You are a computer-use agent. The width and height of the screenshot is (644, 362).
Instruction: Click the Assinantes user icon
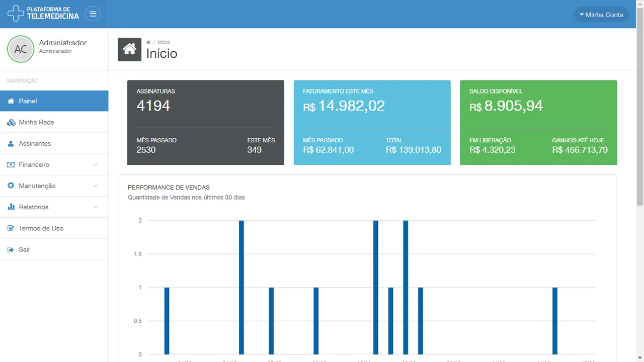[x=11, y=143]
